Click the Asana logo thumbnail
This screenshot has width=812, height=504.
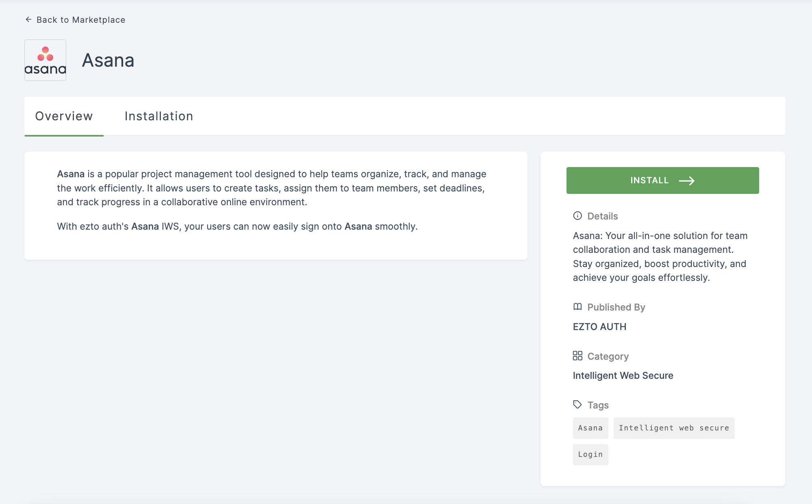(45, 60)
